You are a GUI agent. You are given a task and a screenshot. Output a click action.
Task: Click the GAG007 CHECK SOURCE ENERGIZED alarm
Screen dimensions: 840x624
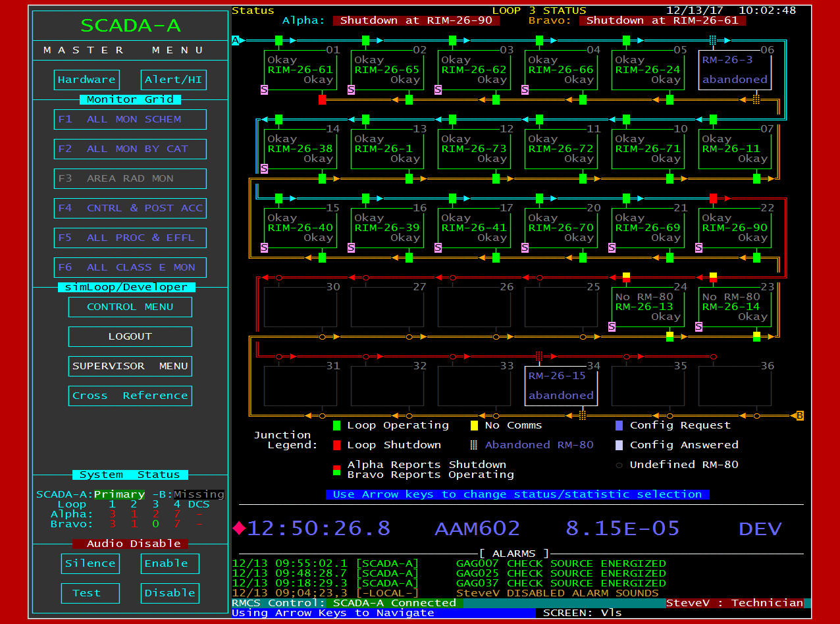449,563
